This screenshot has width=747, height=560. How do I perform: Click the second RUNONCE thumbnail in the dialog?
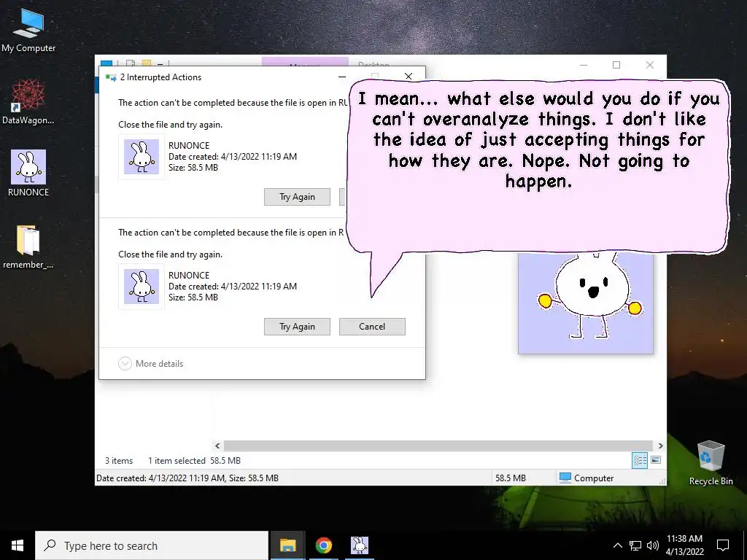pos(142,287)
